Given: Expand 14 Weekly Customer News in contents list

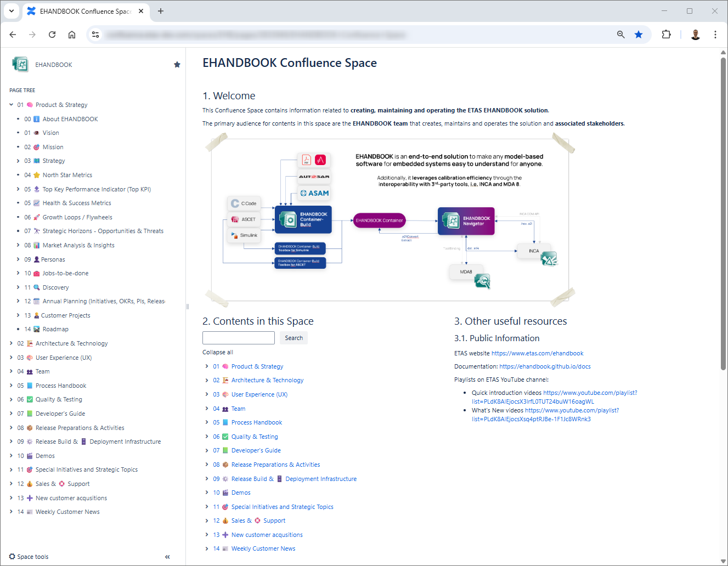Looking at the screenshot, I should (x=207, y=548).
